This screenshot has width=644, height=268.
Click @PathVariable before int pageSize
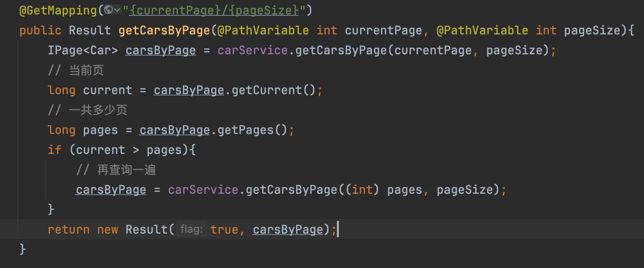483,30
